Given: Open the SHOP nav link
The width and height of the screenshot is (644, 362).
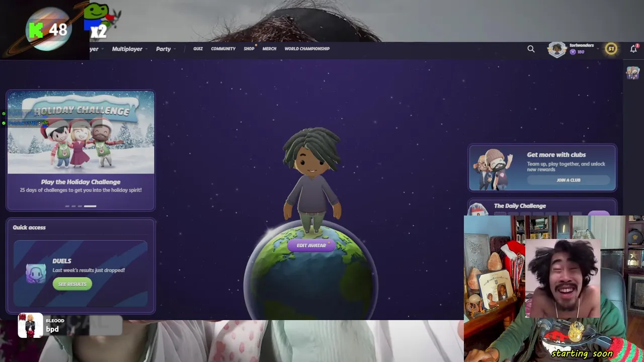Looking at the screenshot, I should [x=249, y=49].
